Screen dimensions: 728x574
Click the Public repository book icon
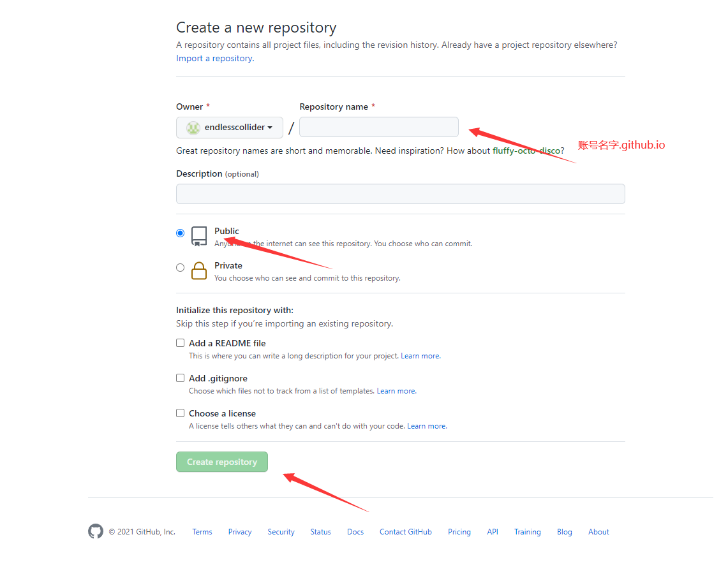pyautogui.click(x=198, y=236)
